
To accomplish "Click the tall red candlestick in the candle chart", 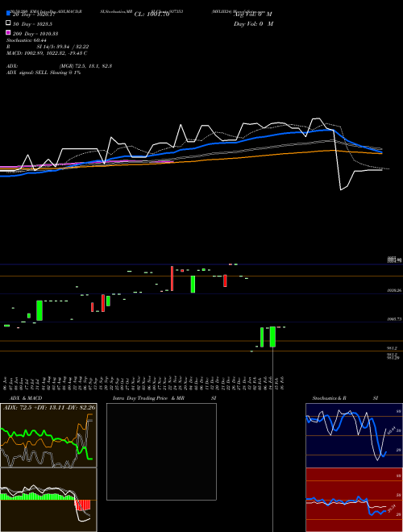I will (x=172, y=279).
